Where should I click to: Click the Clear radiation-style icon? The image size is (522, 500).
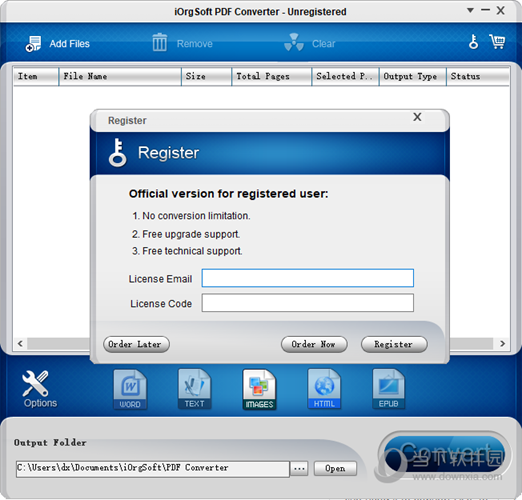[294, 42]
